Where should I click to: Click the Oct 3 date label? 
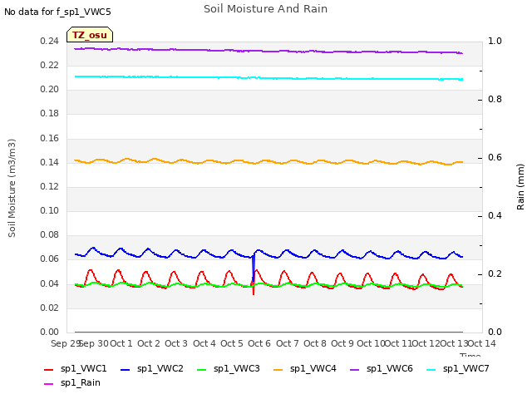(176, 343)
